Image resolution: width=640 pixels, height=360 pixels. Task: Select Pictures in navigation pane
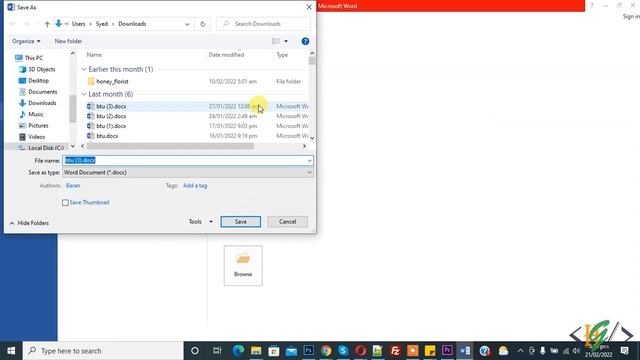click(33, 126)
